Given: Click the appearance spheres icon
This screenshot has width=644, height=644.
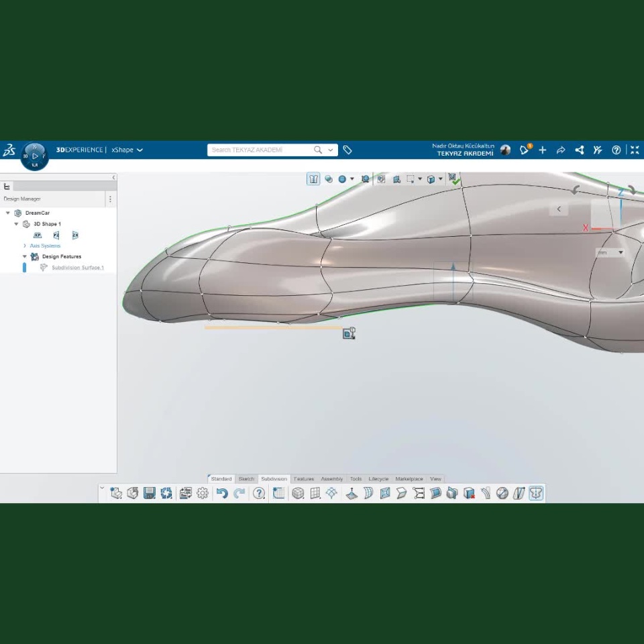Looking at the screenshot, I should pos(329,179).
